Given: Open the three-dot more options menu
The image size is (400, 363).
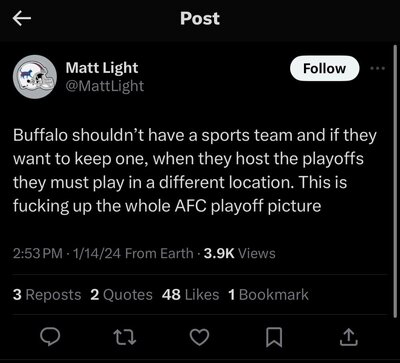Looking at the screenshot, I should pyautogui.click(x=378, y=68).
